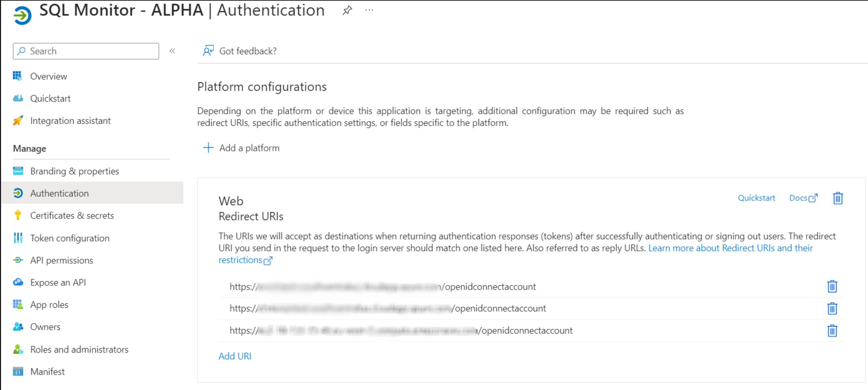The width and height of the screenshot is (868, 390).
Task: Focus the sidebar Search field
Action: pyautogui.click(x=86, y=51)
